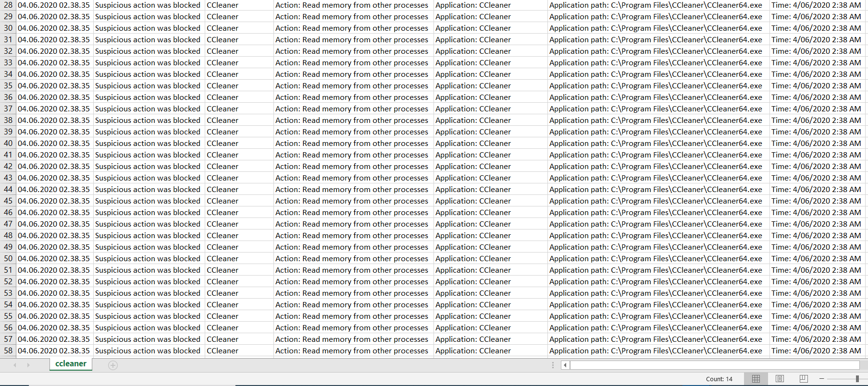Select row header 49

[8, 247]
